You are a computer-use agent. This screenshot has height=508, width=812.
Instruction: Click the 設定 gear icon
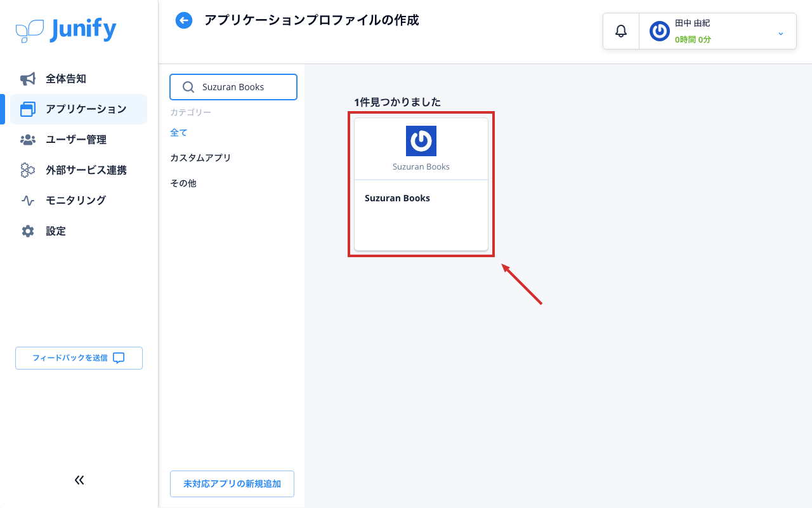pyautogui.click(x=28, y=231)
